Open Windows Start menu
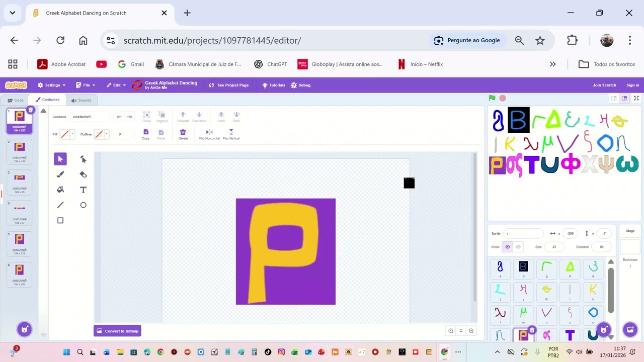This screenshot has width=644, height=362. [66, 352]
